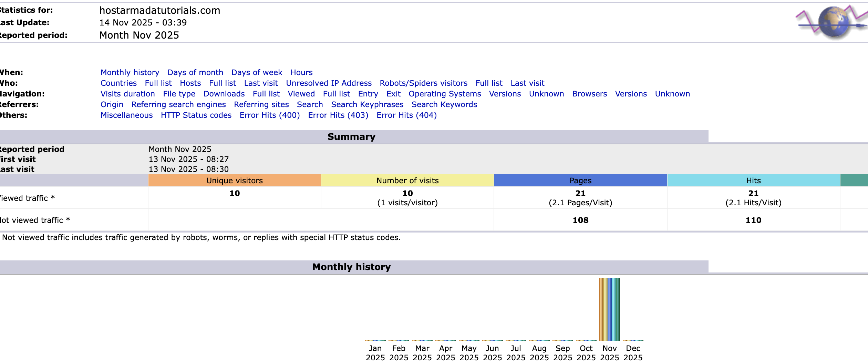Open the Monthly history link
Screen dimensions: 868x361
130,73
